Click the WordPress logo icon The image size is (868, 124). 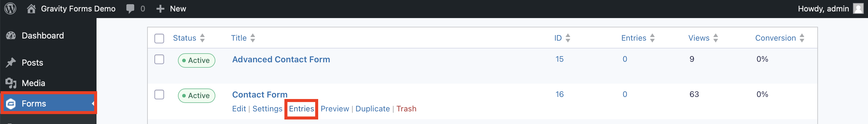click(x=11, y=8)
